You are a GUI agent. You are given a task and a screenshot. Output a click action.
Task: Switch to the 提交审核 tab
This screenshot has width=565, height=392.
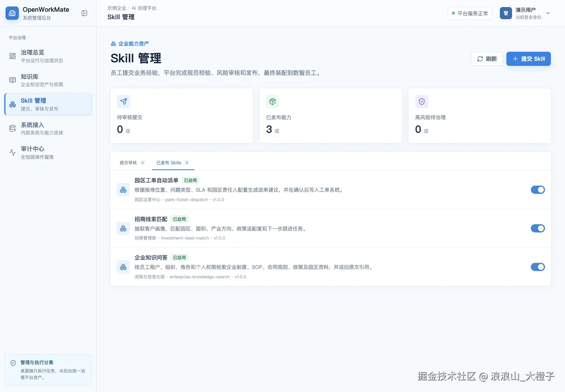[x=132, y=163]
